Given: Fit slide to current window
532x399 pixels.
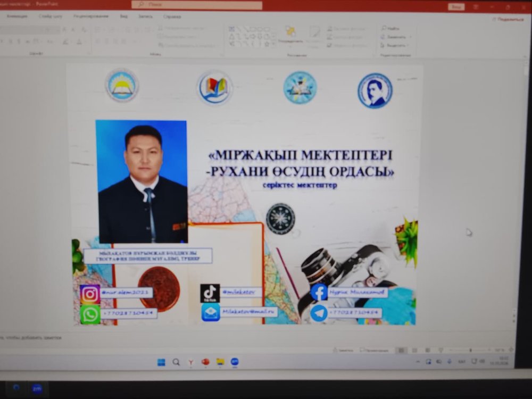Looking at the screenshot, I should pyautogui.click(x=511, y=350).
